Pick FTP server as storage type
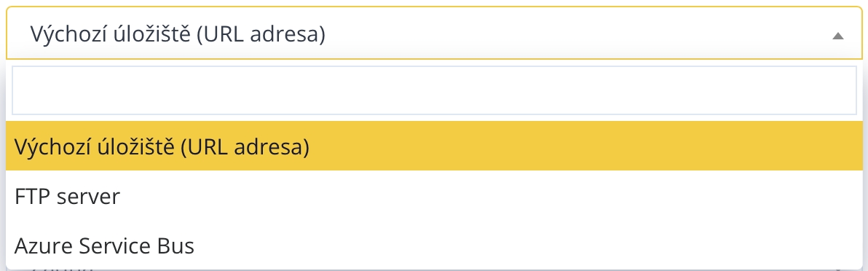The height and width of the screenshot is (271, 868). [x=434, y=196]
